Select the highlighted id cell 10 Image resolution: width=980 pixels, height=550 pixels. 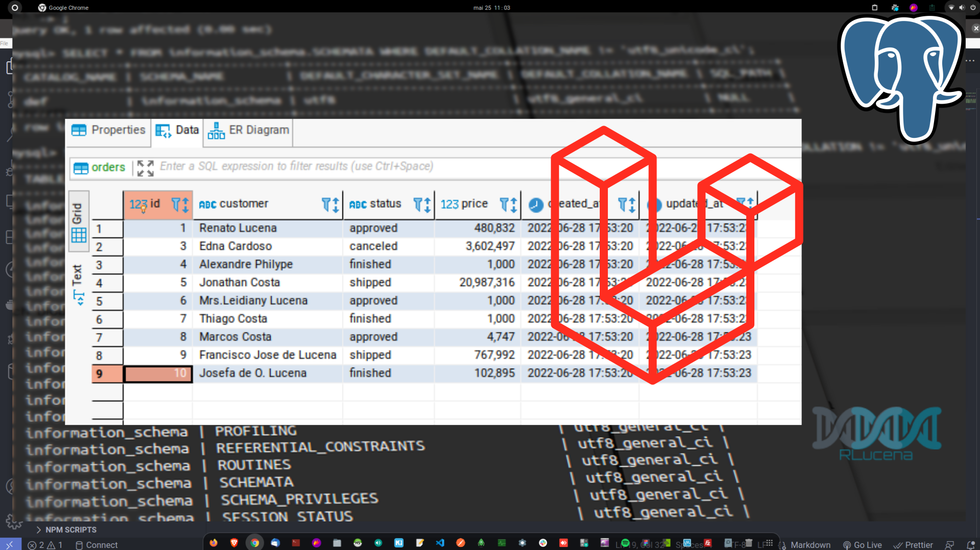(158, 374)
